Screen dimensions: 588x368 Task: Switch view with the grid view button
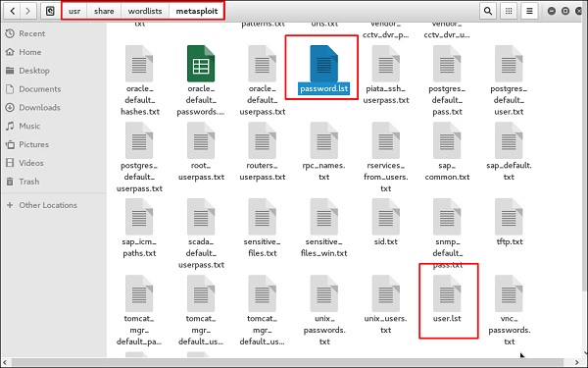(509, 11)
